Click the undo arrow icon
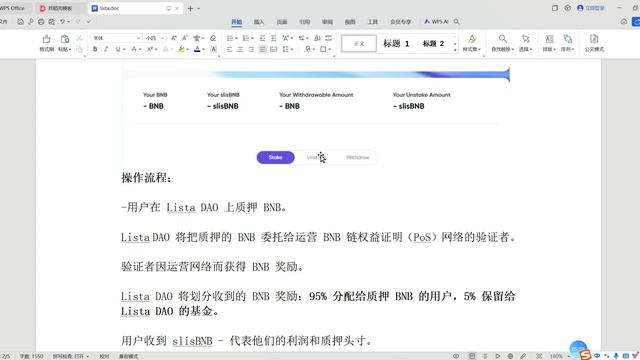Image resolution: width=640 pixels, height=360 pixels. 62,22
